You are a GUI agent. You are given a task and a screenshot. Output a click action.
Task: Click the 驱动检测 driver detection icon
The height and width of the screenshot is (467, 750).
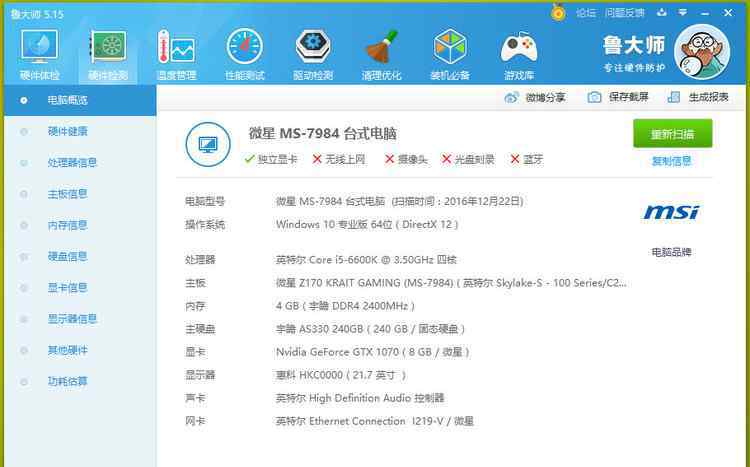click(x=313, y=50)
